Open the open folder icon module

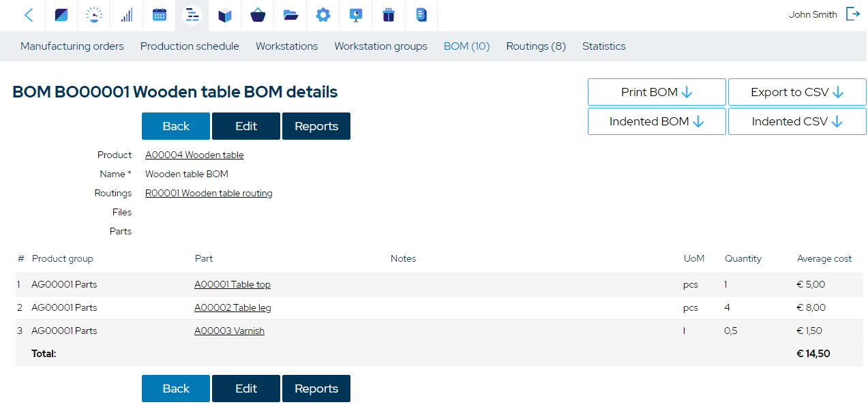tap(290, 15)
